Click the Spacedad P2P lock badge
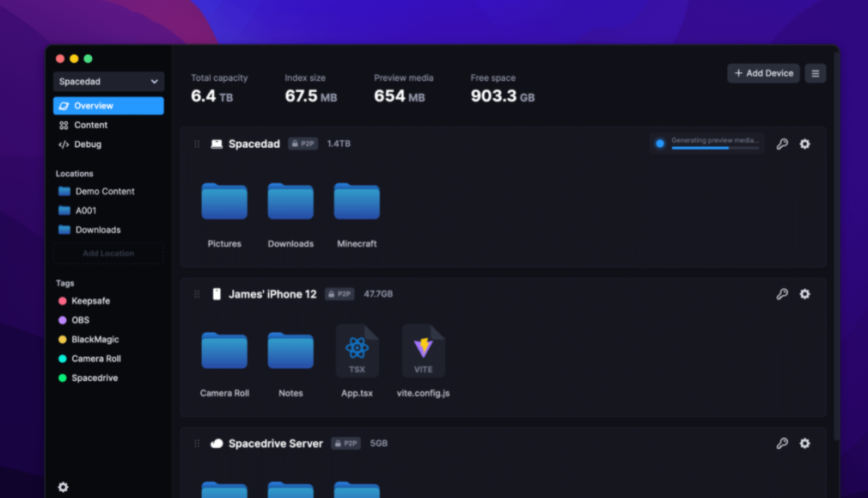Image resolution: width=868 pixels, height=498 pixels. tap(303, 144)
